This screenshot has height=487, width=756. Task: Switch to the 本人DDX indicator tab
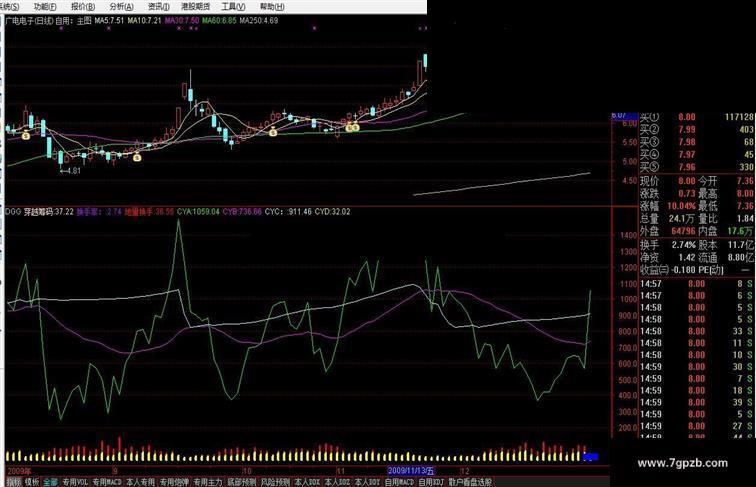307,482
